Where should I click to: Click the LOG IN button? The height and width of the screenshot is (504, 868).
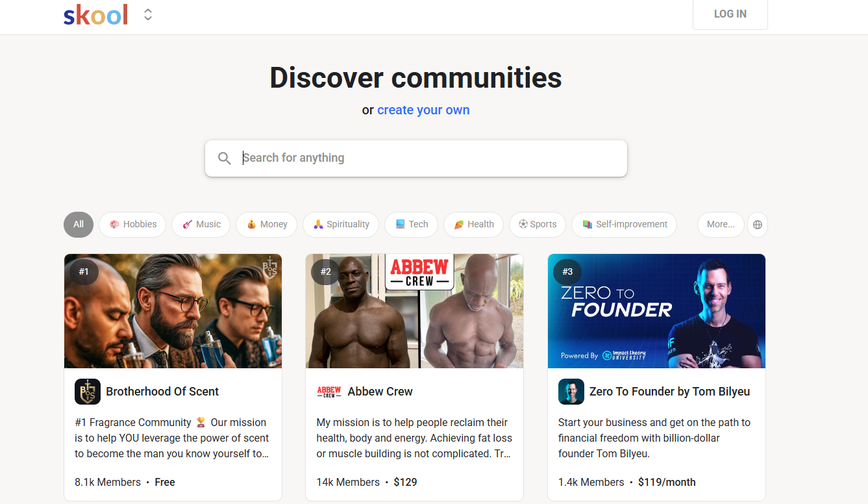[x=730, y=14]
